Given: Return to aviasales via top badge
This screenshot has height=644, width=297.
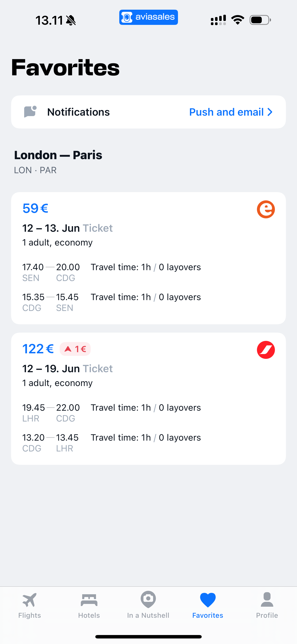Looking at the screenshot, I should click(x=148, y=17).
